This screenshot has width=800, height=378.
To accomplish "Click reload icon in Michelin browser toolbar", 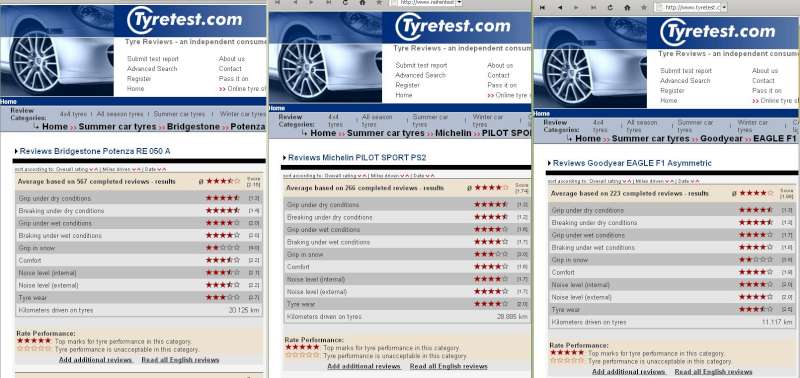I will click(345, 3).
